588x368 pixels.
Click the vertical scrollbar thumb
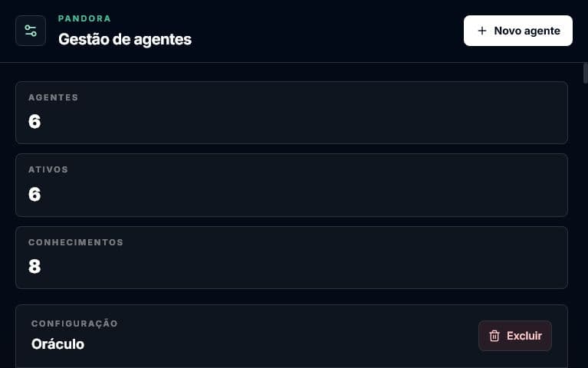586,74
